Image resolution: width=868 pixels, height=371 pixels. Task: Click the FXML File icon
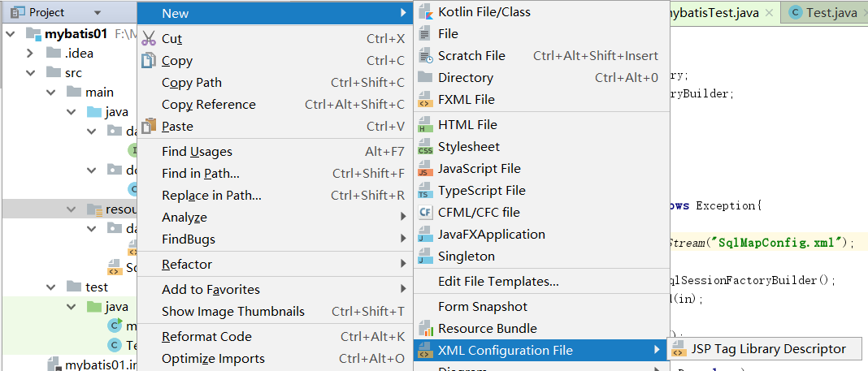click(x=425, y=100)
